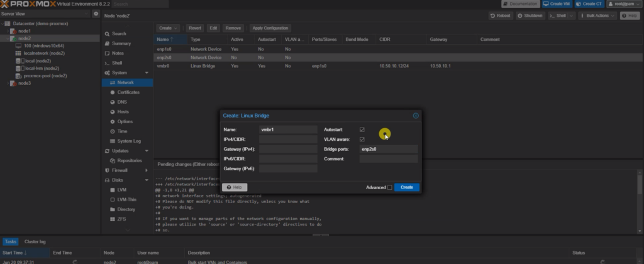
Task: Click Create in the Linux Bridge dialog
Action: [x=407, y=187]
